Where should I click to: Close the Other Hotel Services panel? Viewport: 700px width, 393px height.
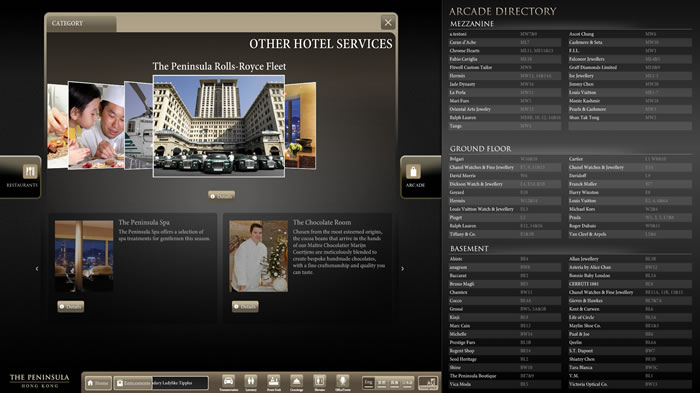tap(388, 22)
